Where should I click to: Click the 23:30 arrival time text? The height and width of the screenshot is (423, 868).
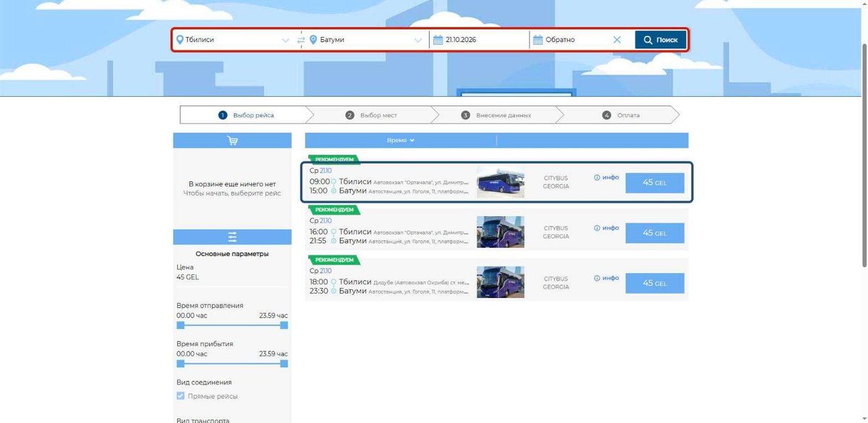[x=319, y=291]
